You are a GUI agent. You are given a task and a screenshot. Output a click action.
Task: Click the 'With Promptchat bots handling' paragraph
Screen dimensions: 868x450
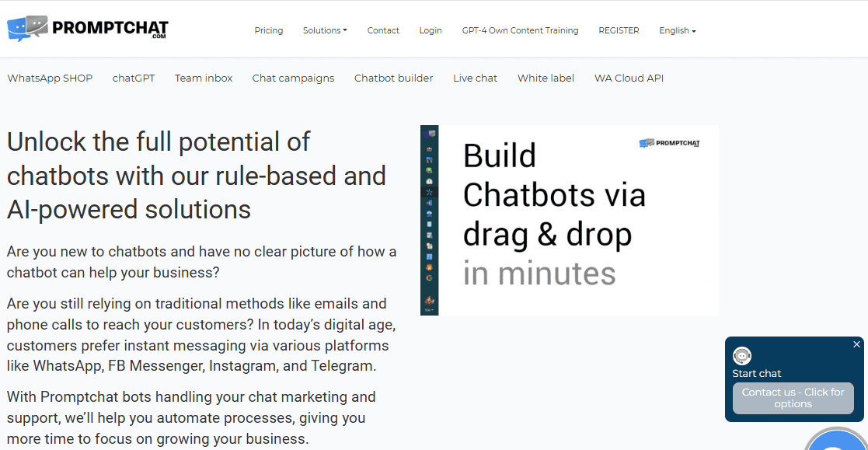[x=191, y=418]
